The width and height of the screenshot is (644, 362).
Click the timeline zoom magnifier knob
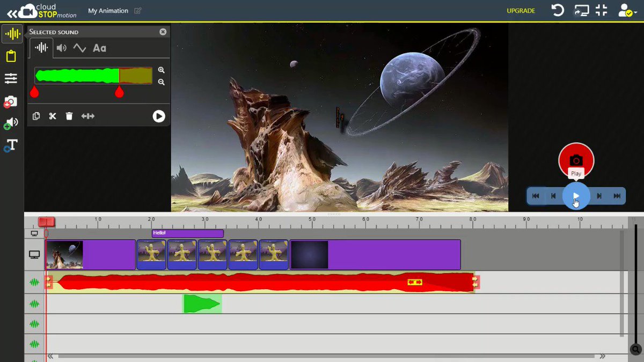pos(636,349)
